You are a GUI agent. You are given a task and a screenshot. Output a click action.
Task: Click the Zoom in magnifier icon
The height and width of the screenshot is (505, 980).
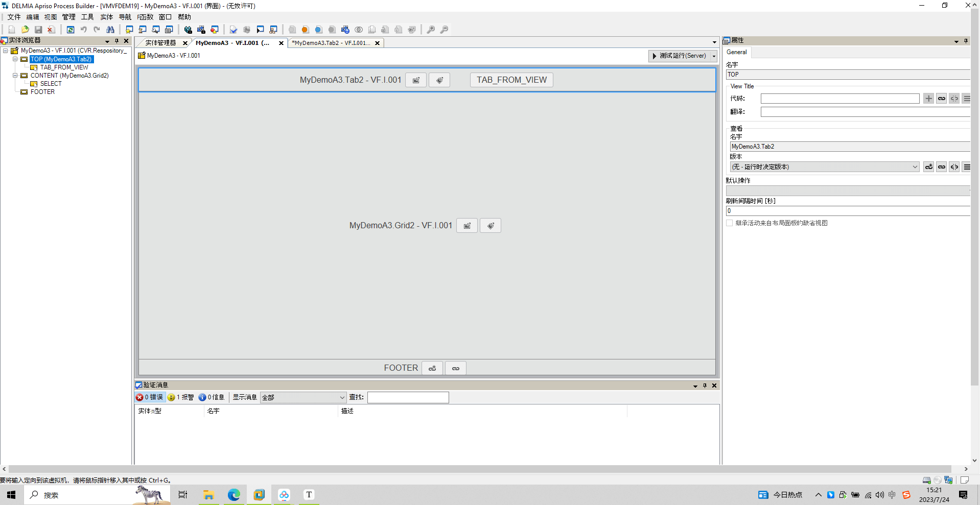[x=431, y=30]
